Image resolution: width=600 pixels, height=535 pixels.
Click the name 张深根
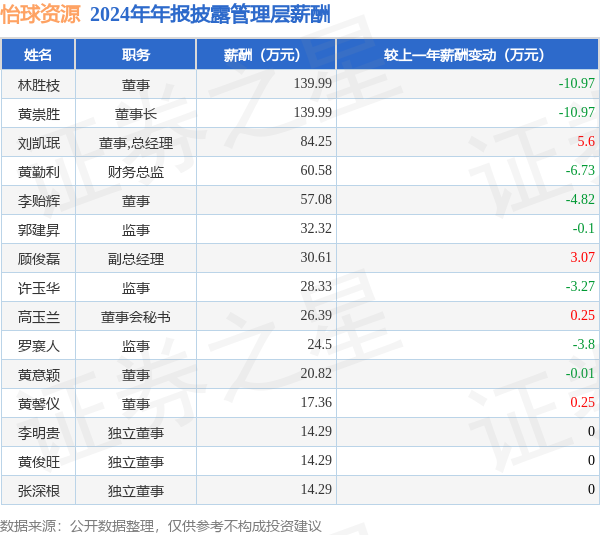[x=39, y=491]
